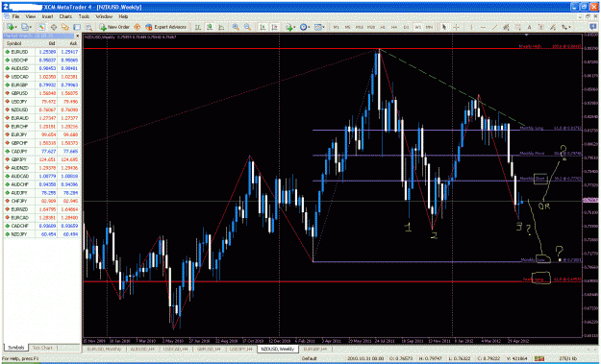Select the trendline drawing tool
Screen dimensions: 601x364
click(495, 27)
